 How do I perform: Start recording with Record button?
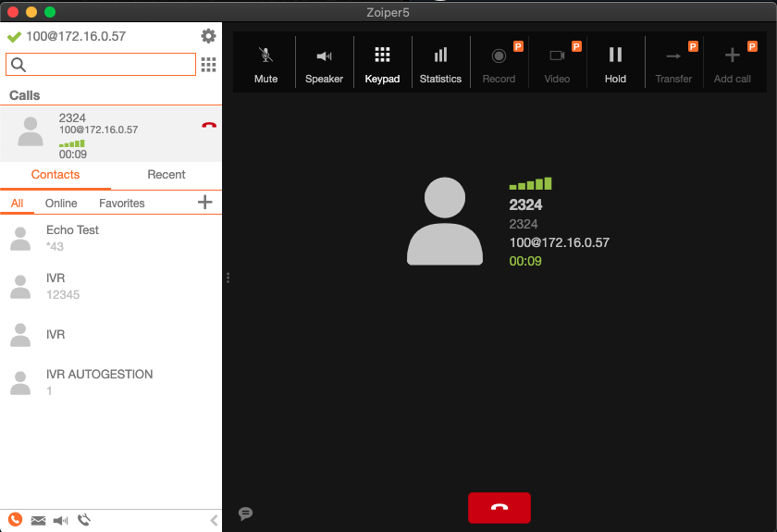(x=499, y=64)
